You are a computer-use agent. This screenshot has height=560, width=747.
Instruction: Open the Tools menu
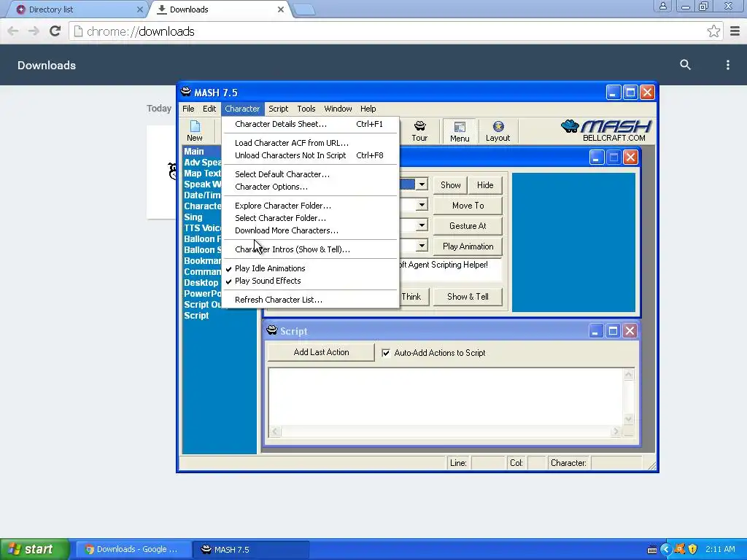click(x=306, y=109)
